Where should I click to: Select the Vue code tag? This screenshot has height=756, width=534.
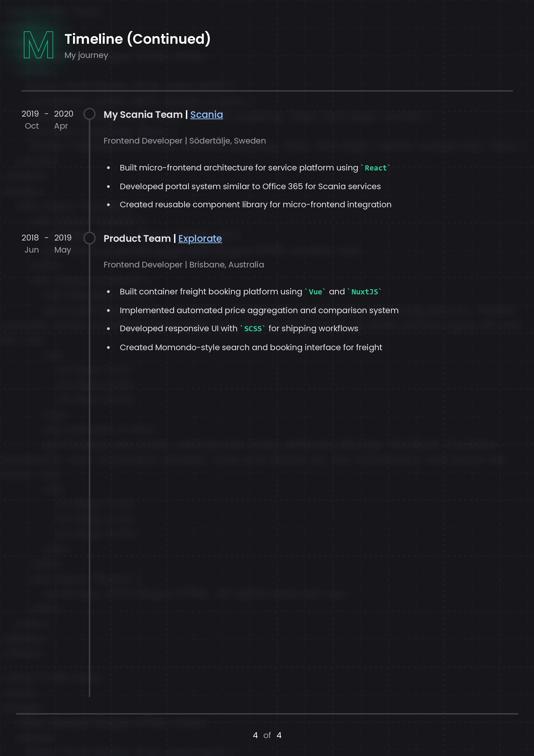coord(315,292)
